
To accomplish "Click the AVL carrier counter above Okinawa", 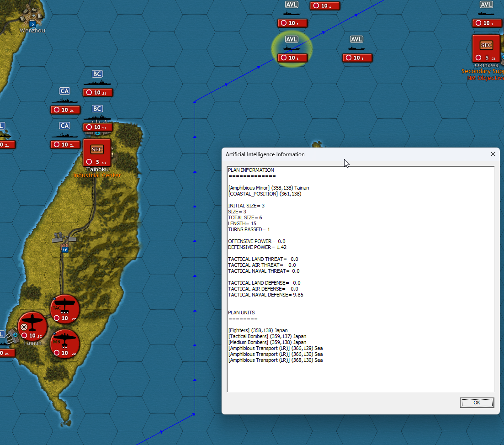I will coord(486,4).
